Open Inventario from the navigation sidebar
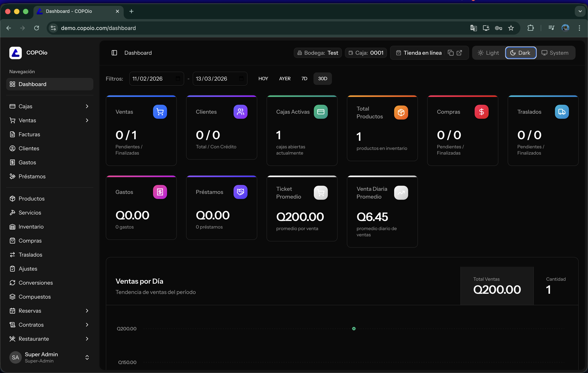Image resolution: width=588 pixels, height=373 pixels. [x=31, y=227]
